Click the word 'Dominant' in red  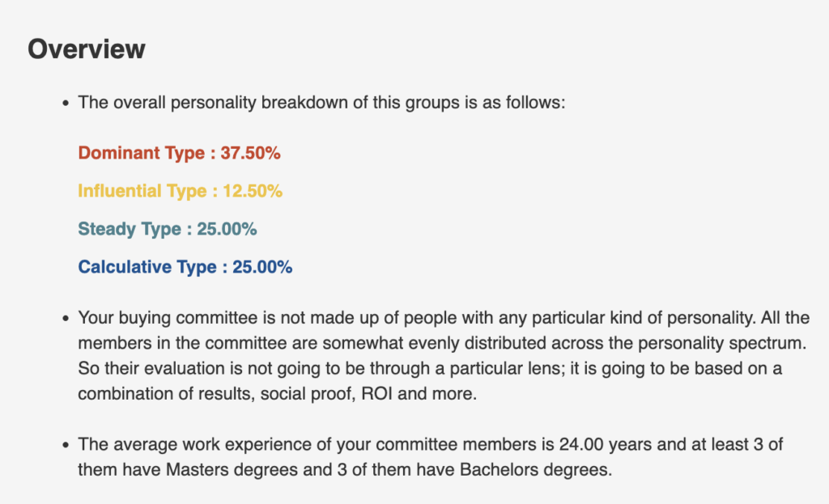pyautogui.click(x=120, y=153)
